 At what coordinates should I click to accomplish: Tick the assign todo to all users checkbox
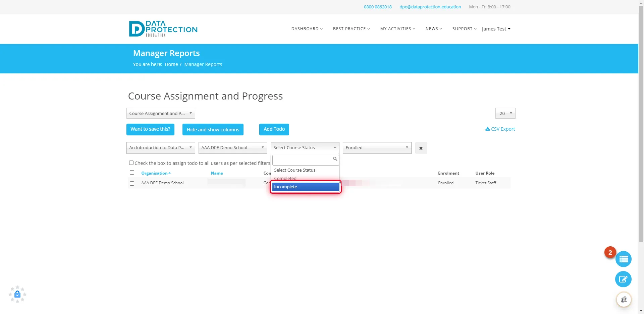(x=131, y=163)
